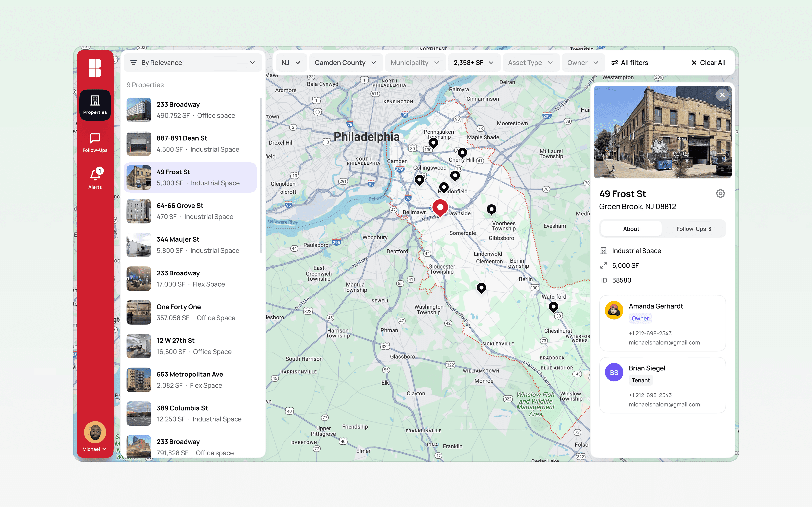Select the About tab
The height and width of the screenshot is (507, 812).
[631, 229]
